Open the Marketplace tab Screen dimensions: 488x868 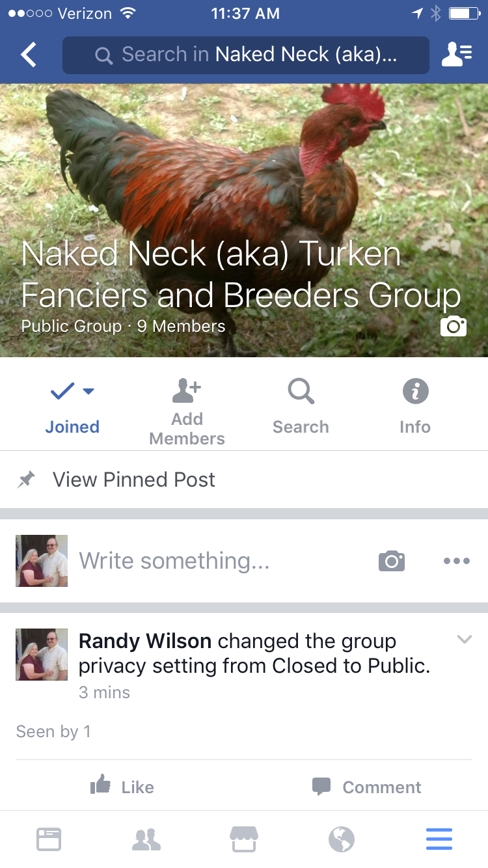244,839
